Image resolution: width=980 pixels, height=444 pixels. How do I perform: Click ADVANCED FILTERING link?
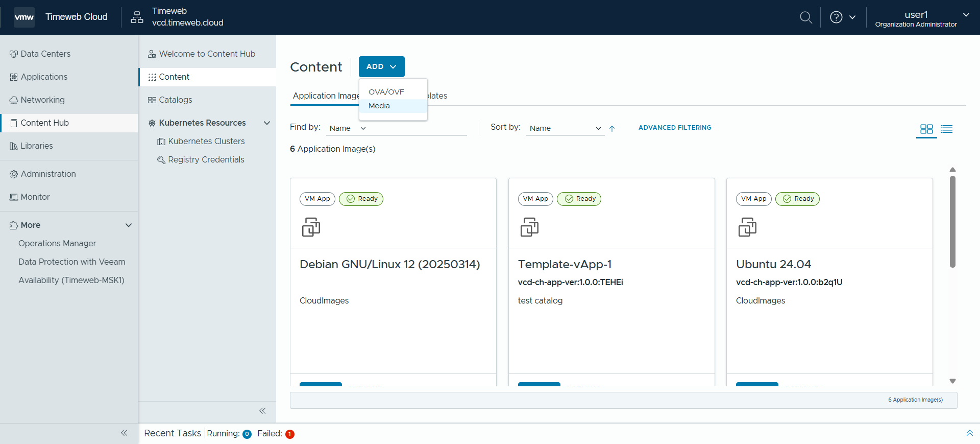pos(675,128)
